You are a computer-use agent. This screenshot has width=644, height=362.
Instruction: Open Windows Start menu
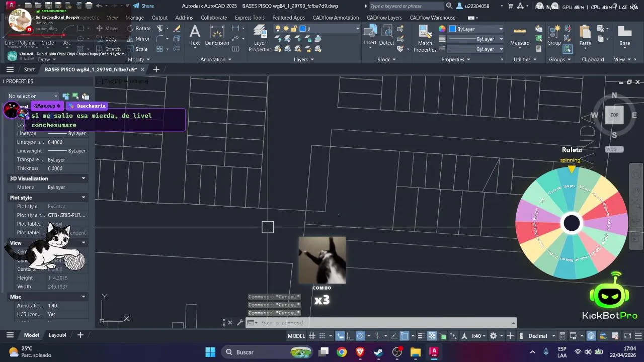[210, 352]
